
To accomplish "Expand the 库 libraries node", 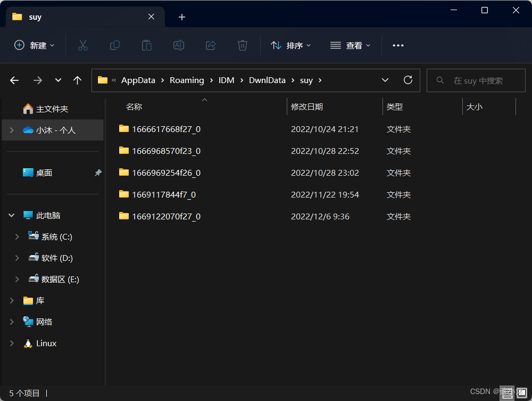I will pos(12,300).
